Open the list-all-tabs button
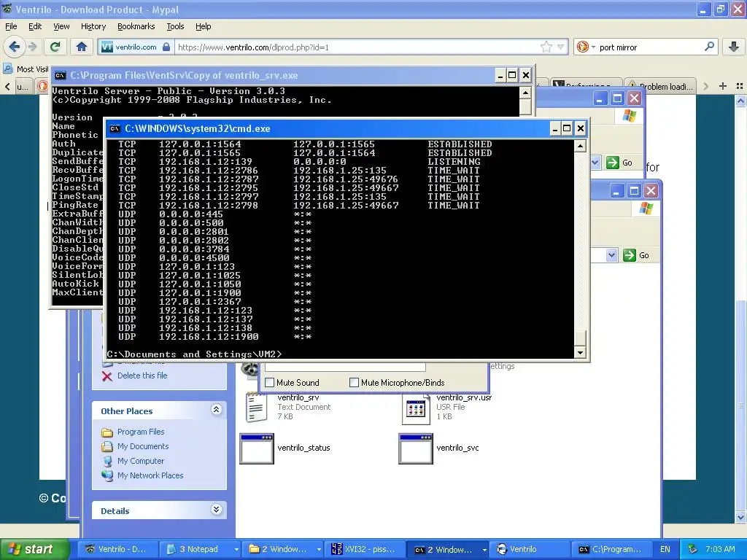The height and width of the screenshot is (560, 747). 740,86
